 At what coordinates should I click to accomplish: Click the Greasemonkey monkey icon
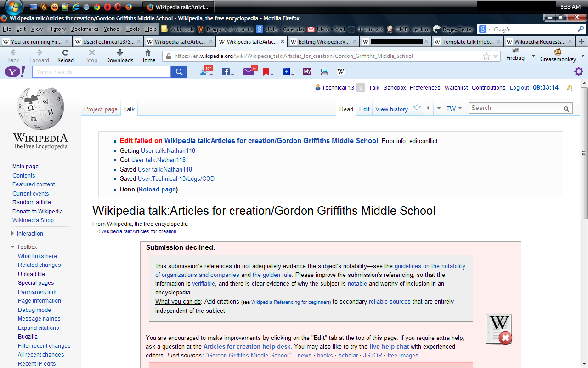pos(558,52)
